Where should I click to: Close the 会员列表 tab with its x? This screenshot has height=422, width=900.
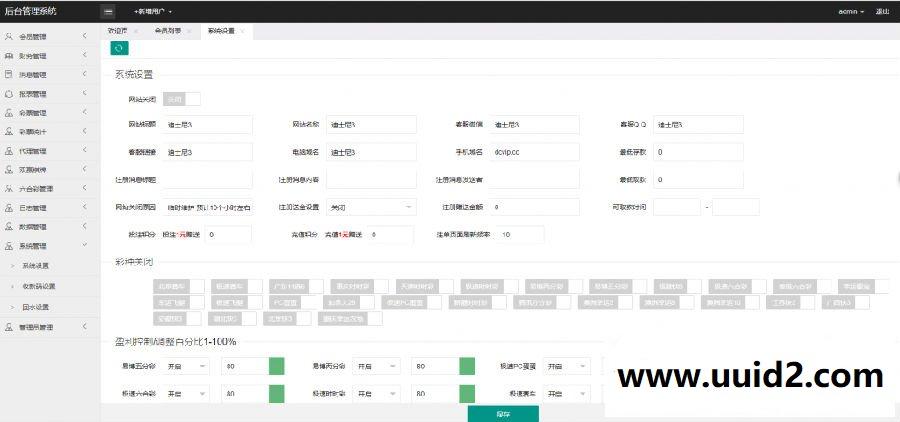click(x=188, y=31)
